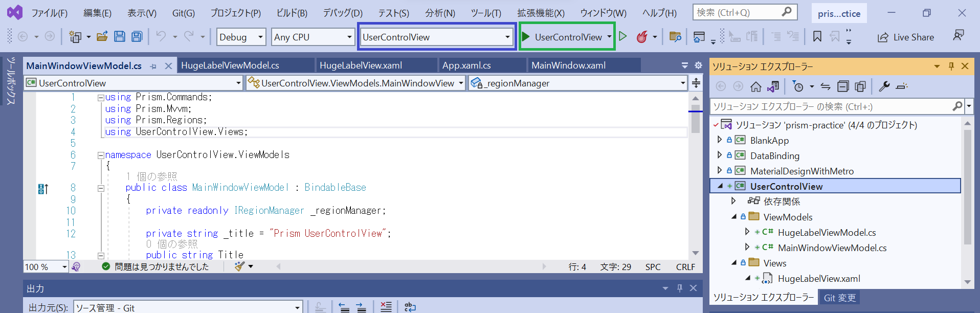Select HugeLabelView.xaml in Solution Explorer
Viewport: 980px width, 313px height.
click(819, 279)
